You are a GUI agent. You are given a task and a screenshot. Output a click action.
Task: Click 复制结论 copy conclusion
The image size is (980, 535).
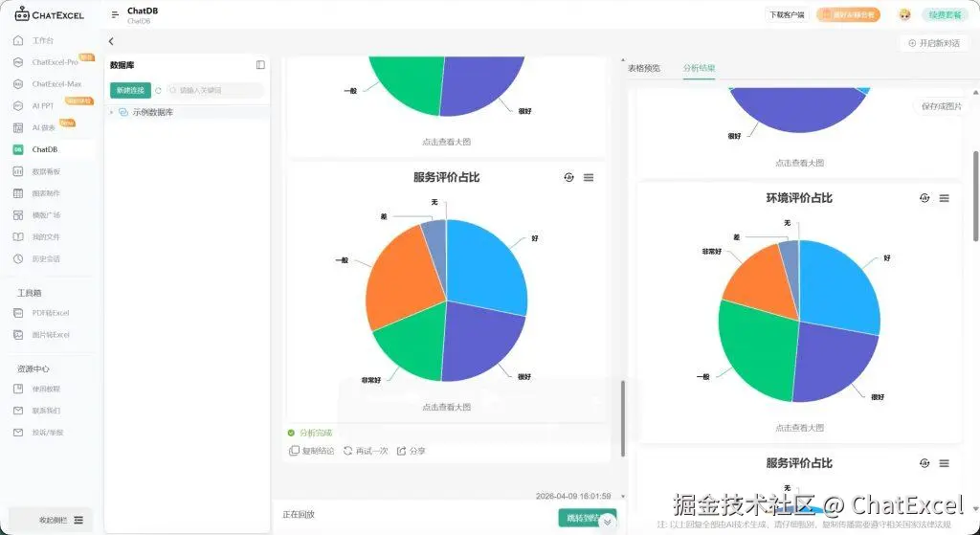coord(311,451)
